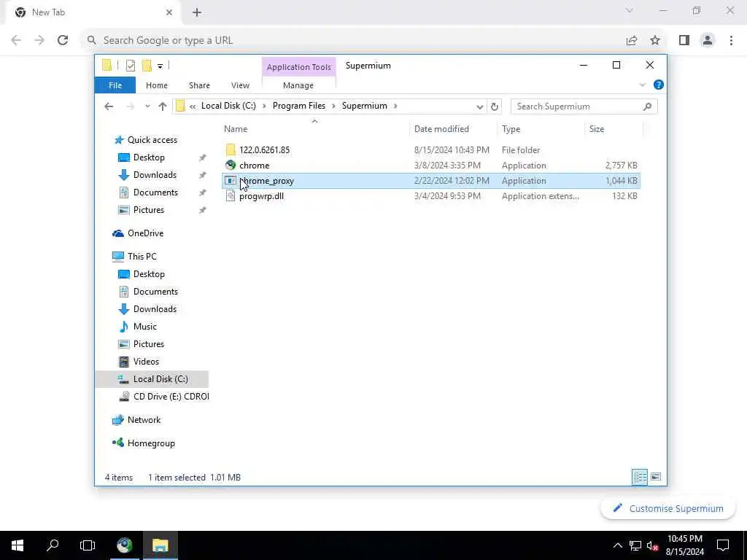Open the browser profile icon
Image resolution: width=747 pixels, height=560 pixels.
708,41
